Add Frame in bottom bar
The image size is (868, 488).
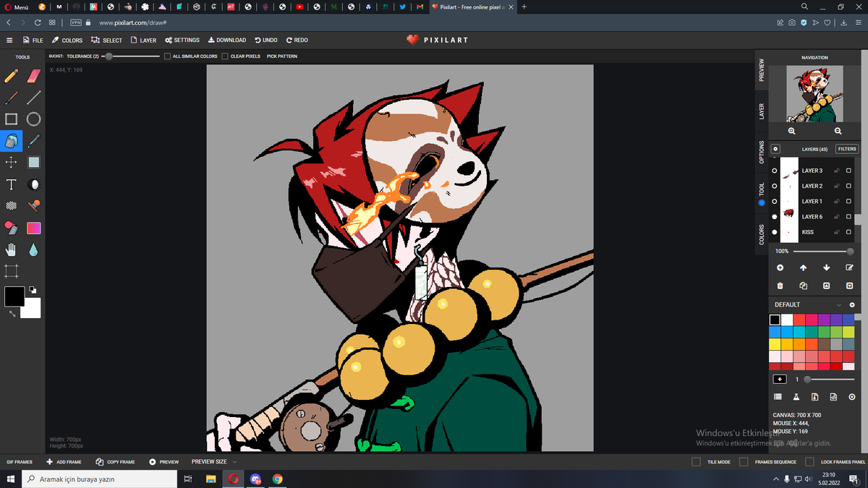click(64, 461)
